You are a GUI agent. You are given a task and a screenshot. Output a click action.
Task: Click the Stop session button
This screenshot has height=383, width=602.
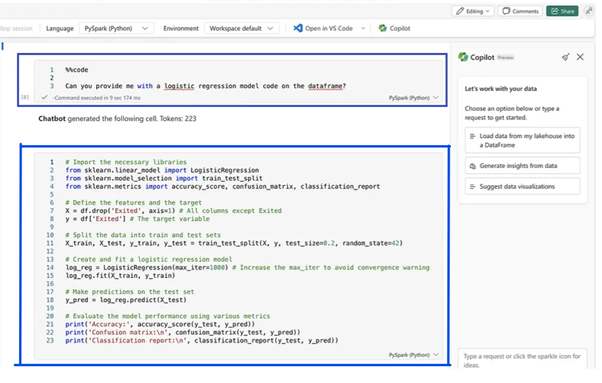pyautogui.click(x=16, y=28)
